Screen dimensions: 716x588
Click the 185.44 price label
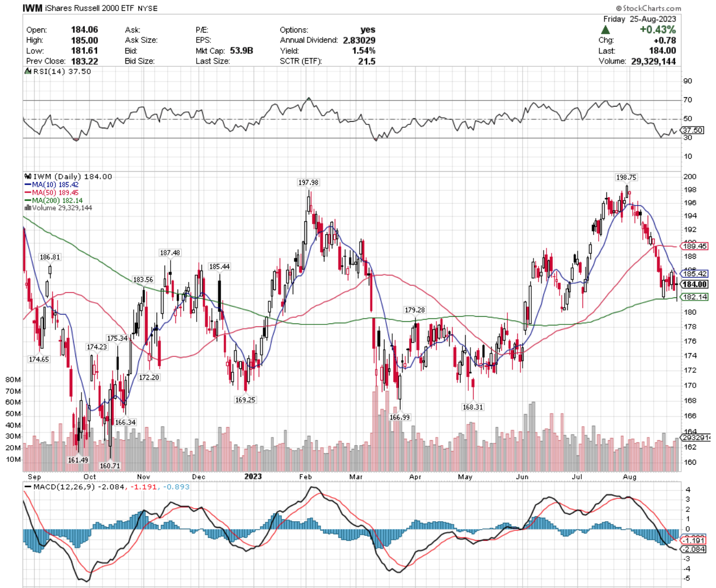point(219,267)
